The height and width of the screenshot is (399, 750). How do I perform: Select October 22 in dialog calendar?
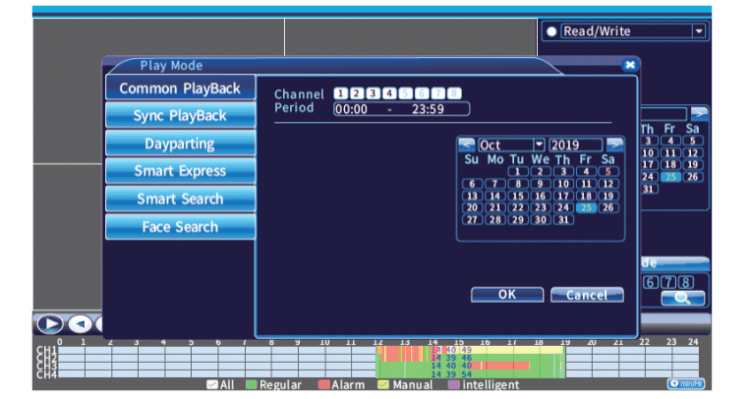(x=518, y=208)
